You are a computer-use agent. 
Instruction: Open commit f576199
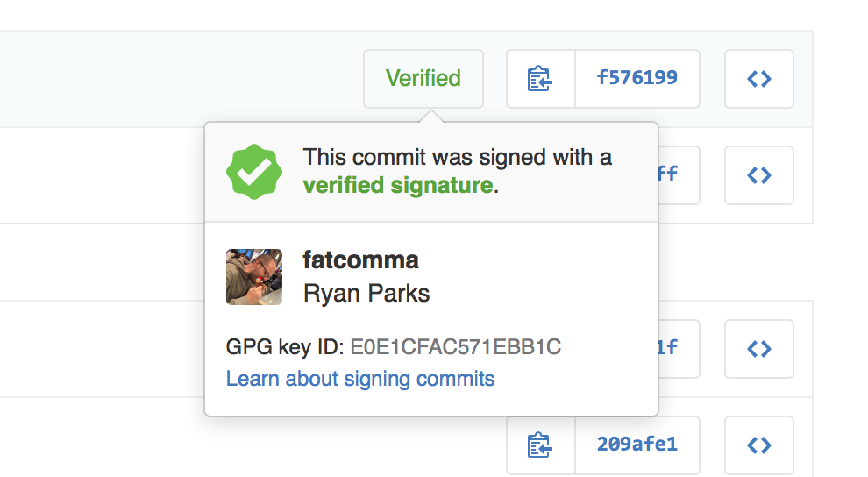[x=637, y=79]
